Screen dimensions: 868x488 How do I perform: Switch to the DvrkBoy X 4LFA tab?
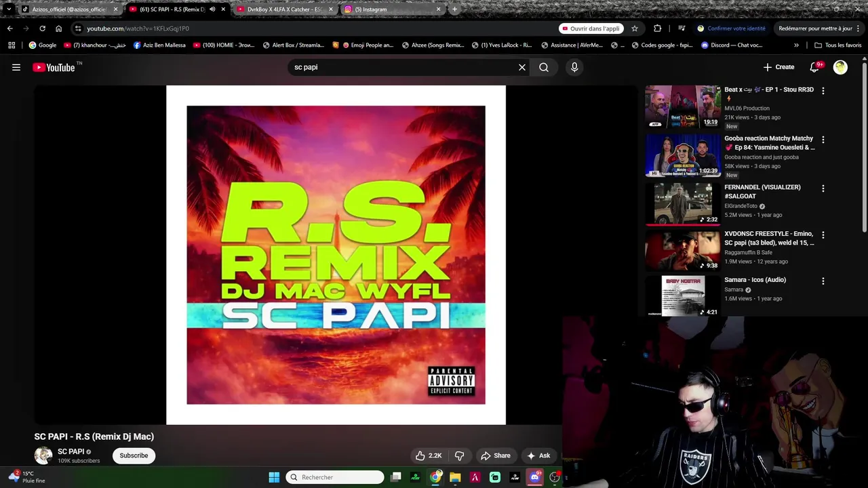(x=284, y=9)
